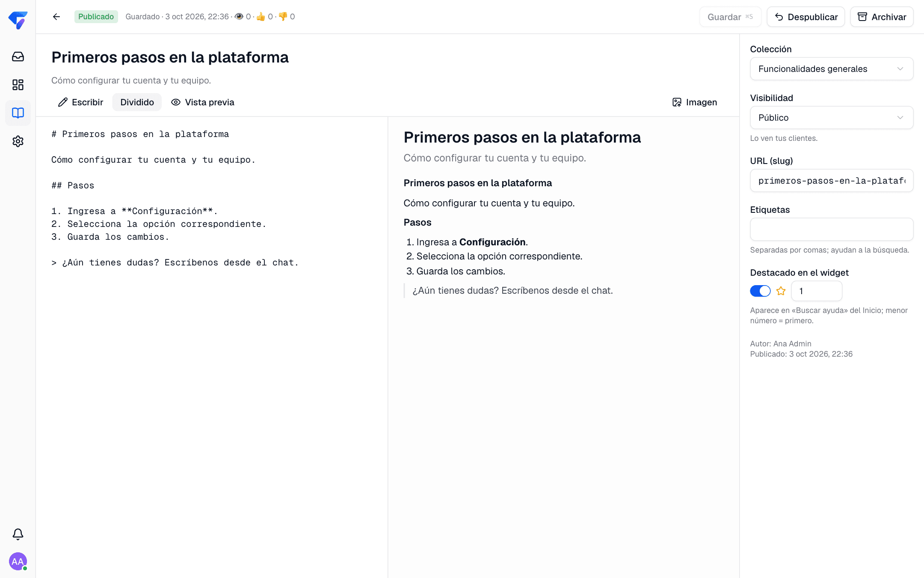924x578 pixels.
Task: Open notifications bell icon
Action: pyautogui.click(x=18, y=534)
